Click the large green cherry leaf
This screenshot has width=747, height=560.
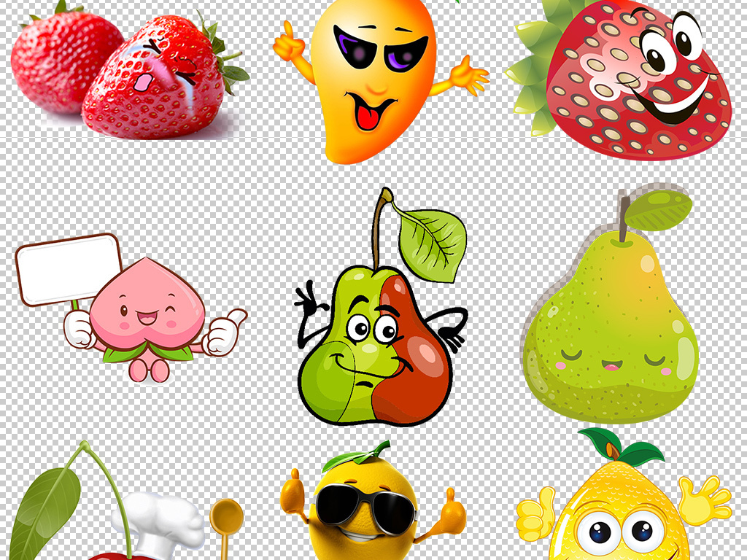click(44, 512)
